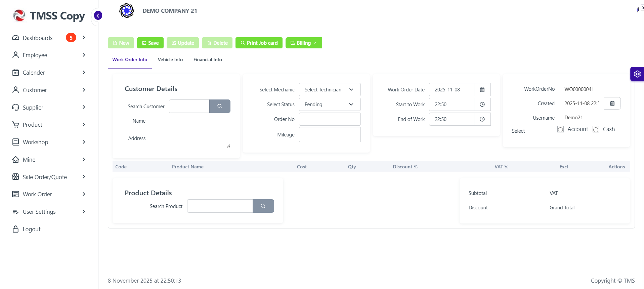Expand the Dashboards menu chevron

pos(84,38)
